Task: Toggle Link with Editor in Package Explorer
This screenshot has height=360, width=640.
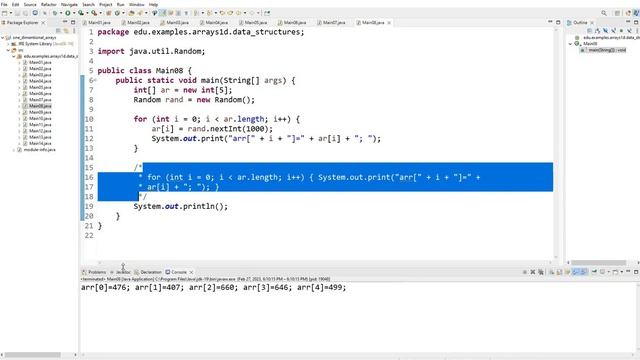Action: [x=66, y=31]
